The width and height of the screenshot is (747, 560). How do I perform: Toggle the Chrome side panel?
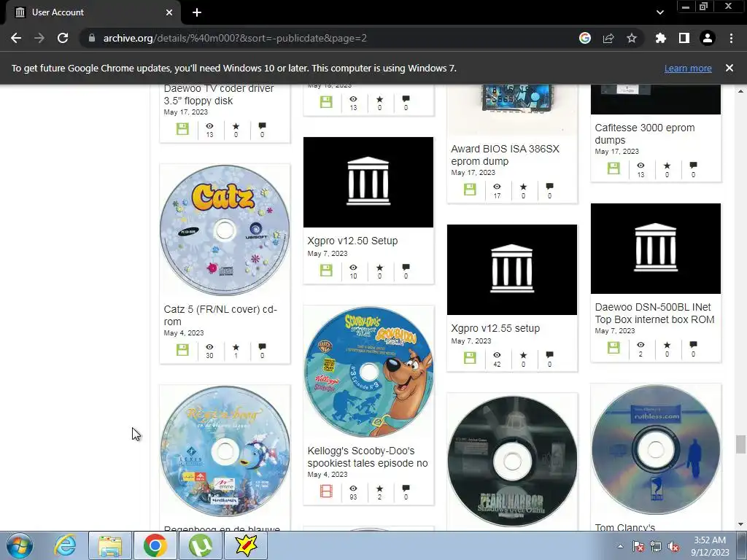(x=684, y=38)
